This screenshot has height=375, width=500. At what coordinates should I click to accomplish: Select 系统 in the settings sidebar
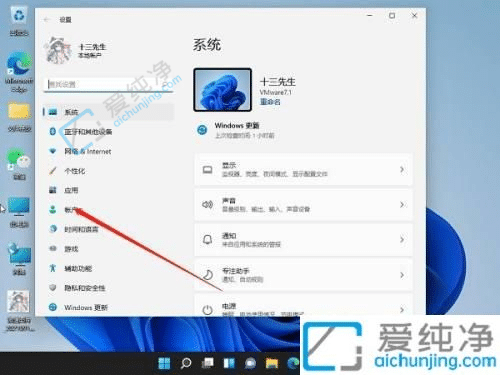click(x=108, y=112)
